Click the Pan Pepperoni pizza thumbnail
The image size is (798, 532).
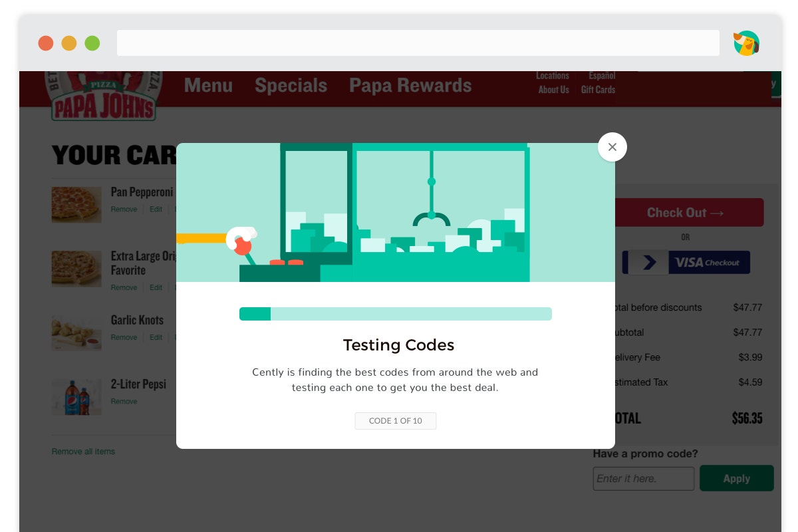[x=76, y=205]
